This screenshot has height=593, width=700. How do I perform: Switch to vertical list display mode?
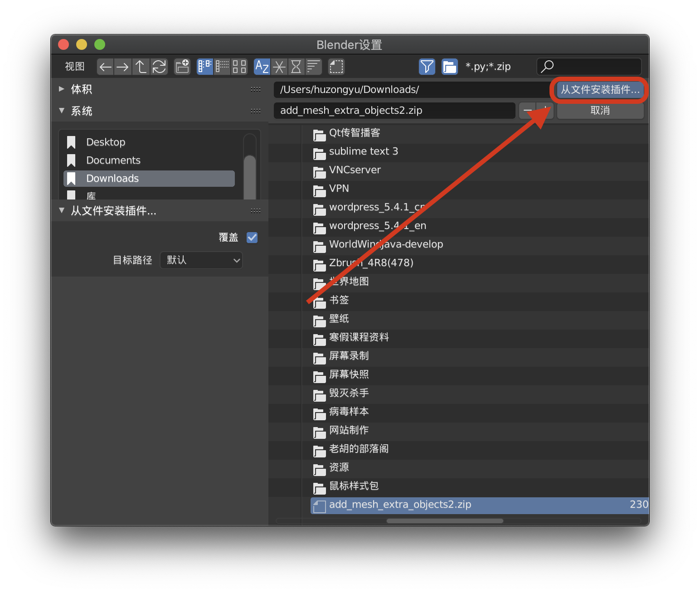point(205,67)
